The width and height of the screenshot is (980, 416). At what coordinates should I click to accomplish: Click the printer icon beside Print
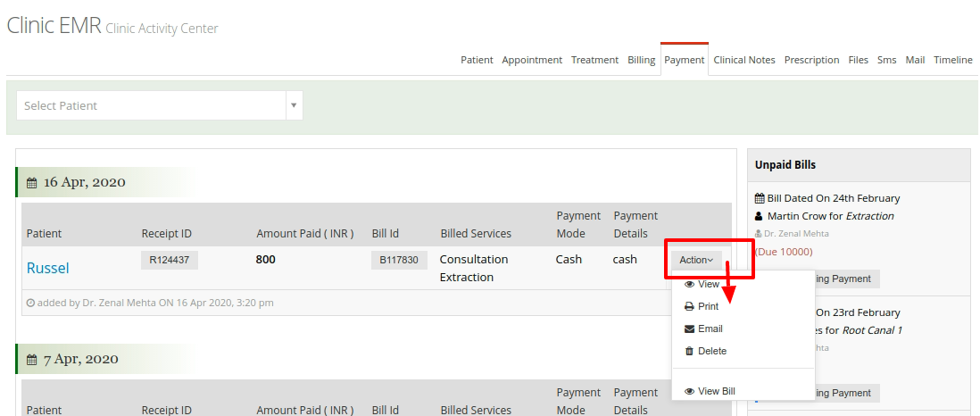coord(689,306)
